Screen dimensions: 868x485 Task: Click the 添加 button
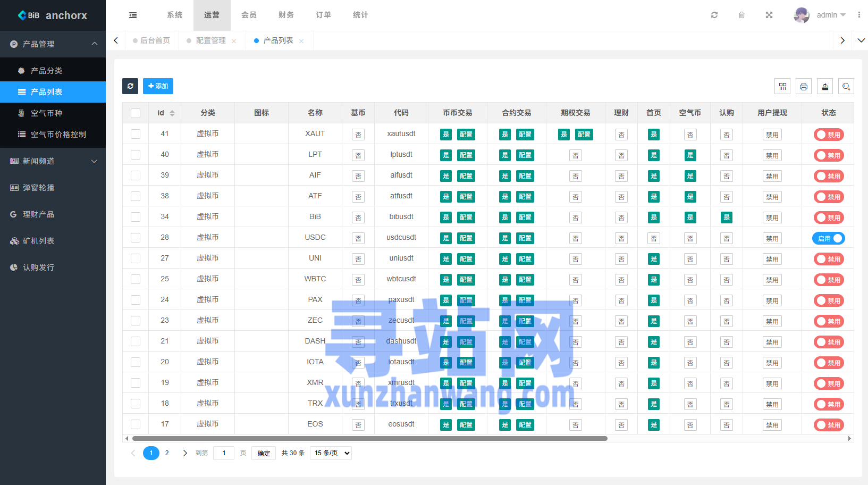(158, 86)
